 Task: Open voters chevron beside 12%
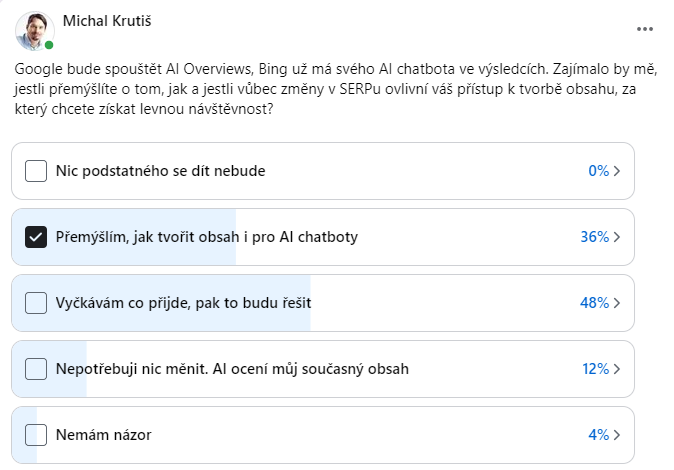point(617,369)
